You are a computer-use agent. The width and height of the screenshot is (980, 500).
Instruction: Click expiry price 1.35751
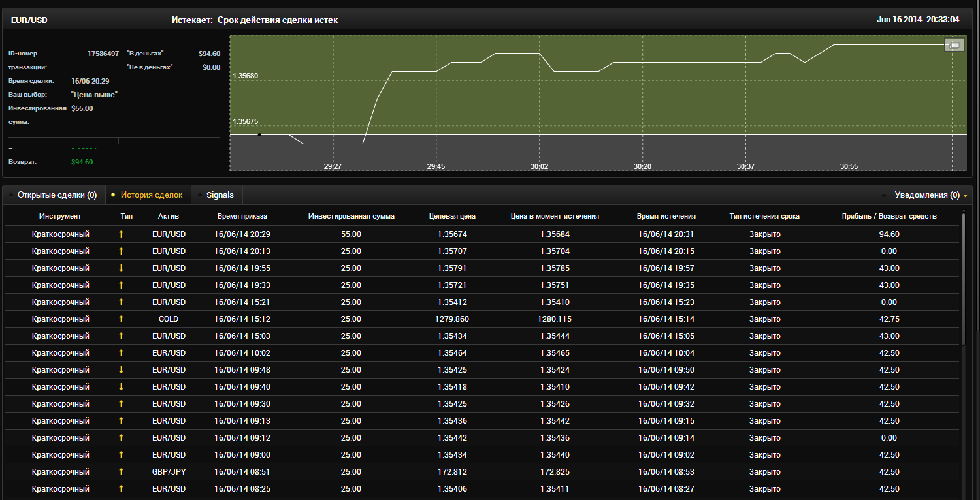555,285
